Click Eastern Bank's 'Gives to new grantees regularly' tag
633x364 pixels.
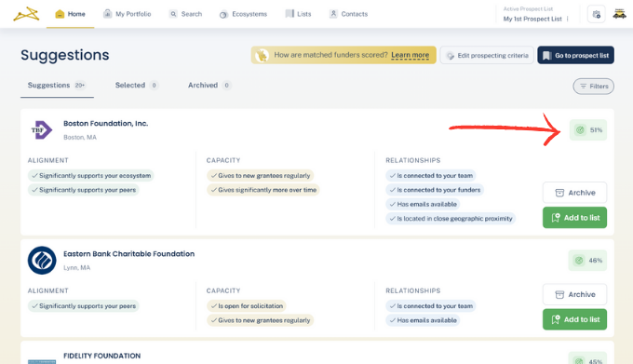point(260,320)
